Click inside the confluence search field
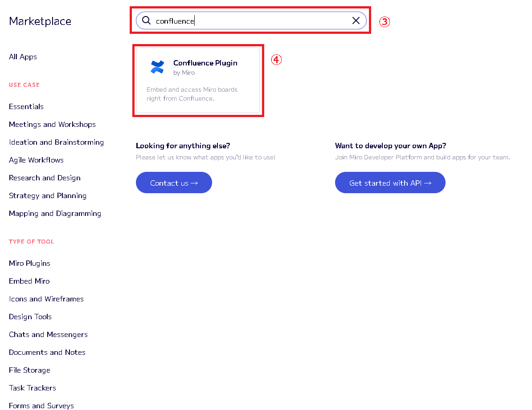This screenshot has width=532, height=410. pyautogui.click(x=250, y=20)
